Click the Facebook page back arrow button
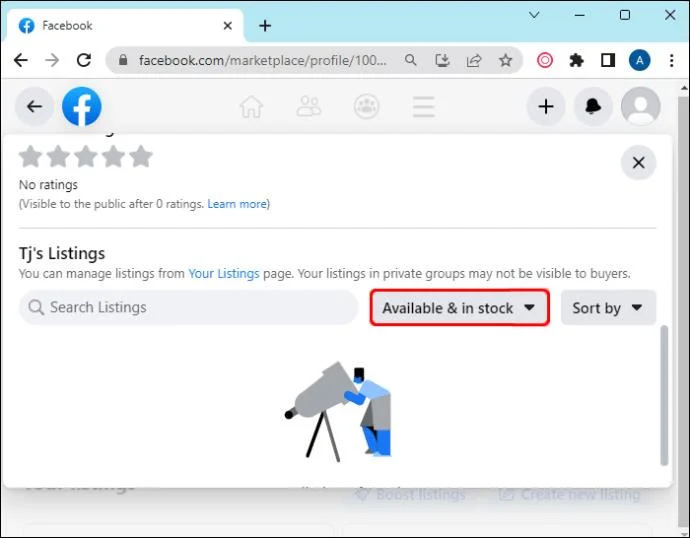 click(x=35, y=106)
